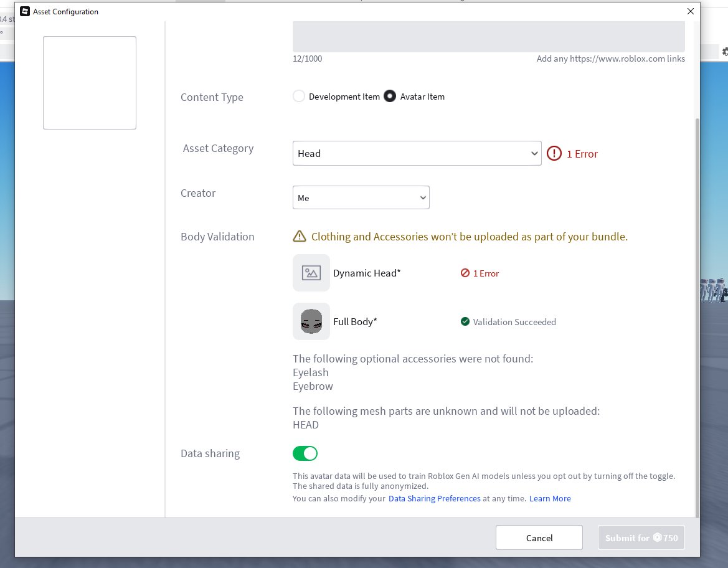728x568 pixels.
Task: Click the 'Full Body*' label
Action: [355, 321]
